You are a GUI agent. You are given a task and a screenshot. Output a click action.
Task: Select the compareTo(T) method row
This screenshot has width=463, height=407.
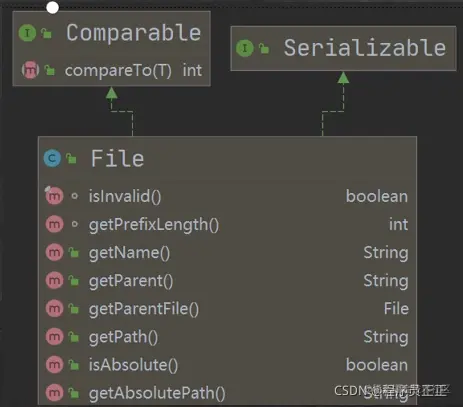(x=112, y=70)
